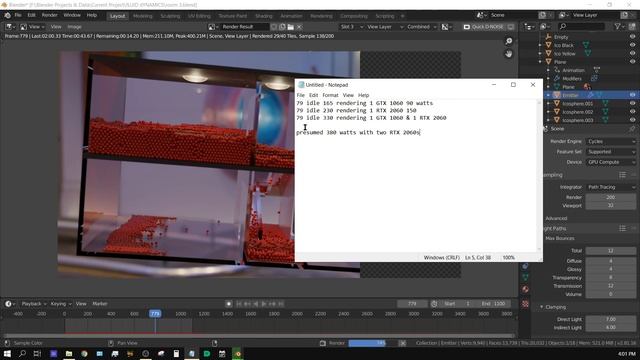Open the outliner display mode icon
The width and height of the screenshot is (640, 360).
(545, 27)
